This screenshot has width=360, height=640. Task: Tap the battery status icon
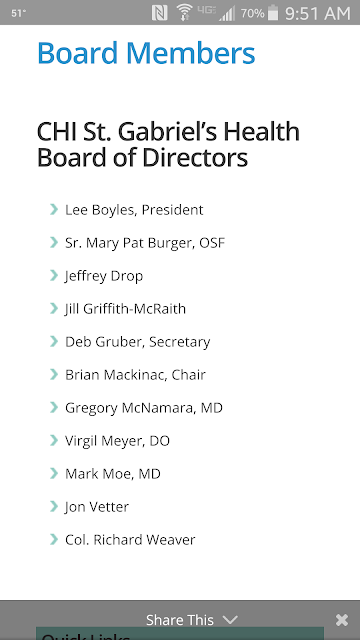(x=272, y=13)
